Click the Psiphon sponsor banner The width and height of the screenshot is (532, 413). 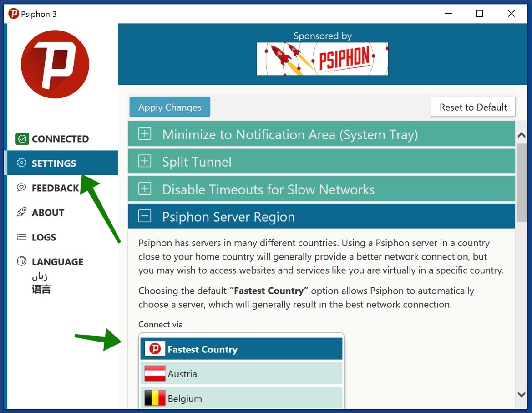coord(322,59)
